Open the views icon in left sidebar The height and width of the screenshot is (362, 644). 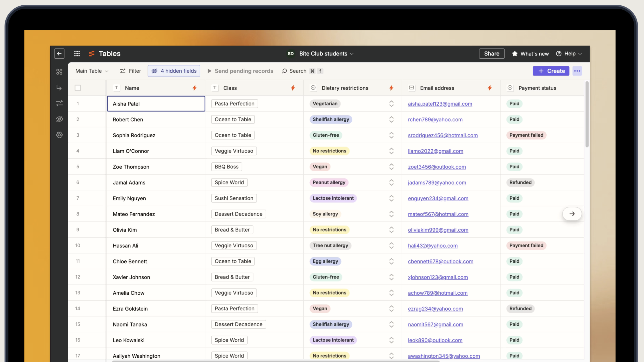click(59, 72)
